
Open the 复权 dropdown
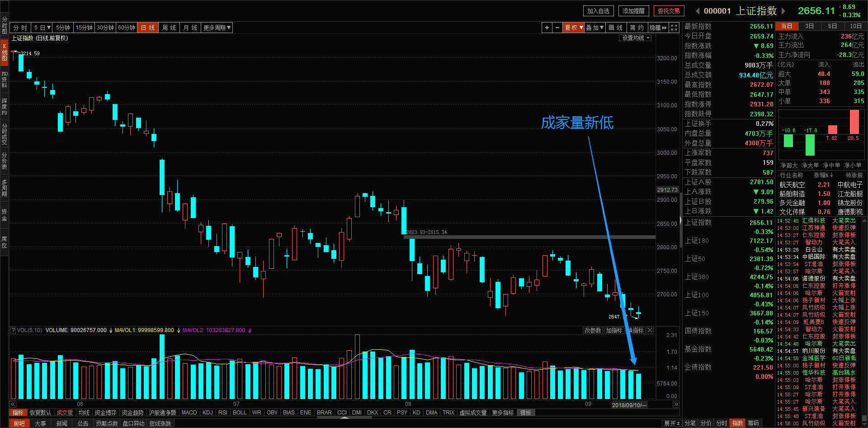pyautogui.click(x=574, y=28)
